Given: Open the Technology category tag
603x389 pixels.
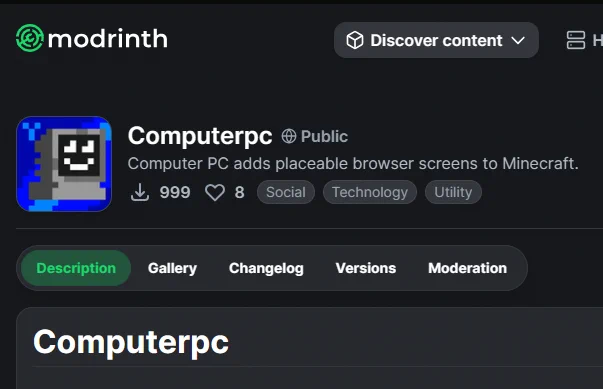Looking at the screenshot, I should tap(370, 192).
